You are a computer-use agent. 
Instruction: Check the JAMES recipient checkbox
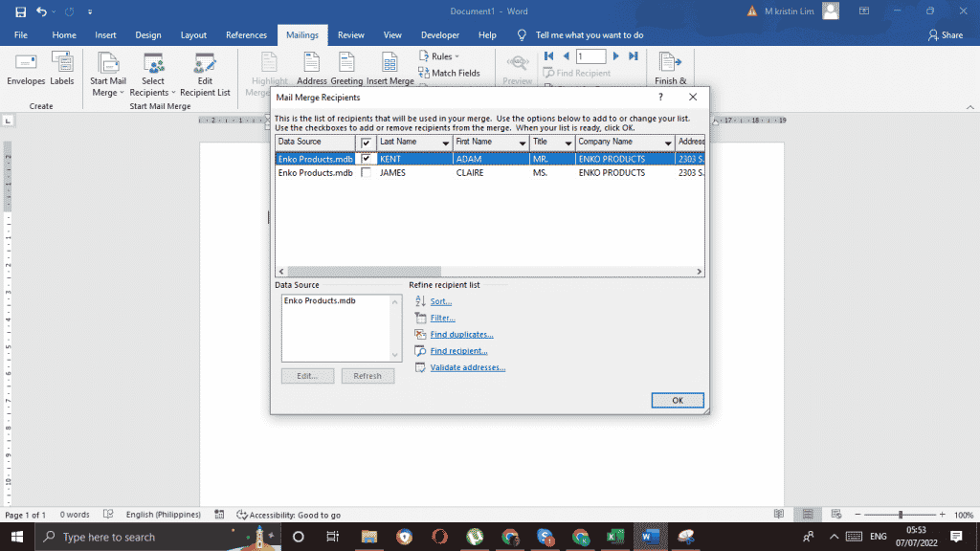pyautogui.click(x=367, y=173)
